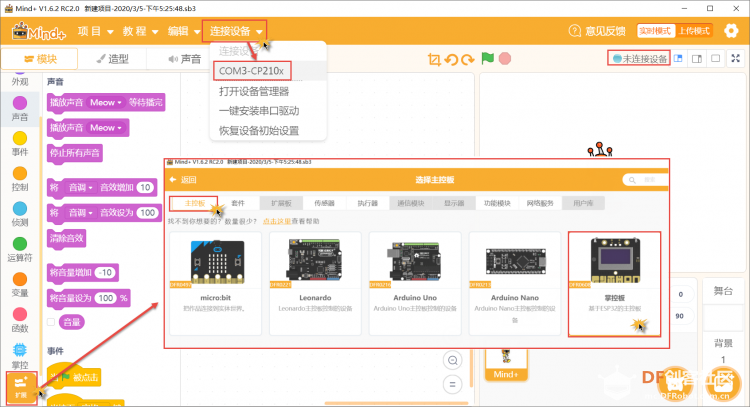Click the 当旗帜被点击 event block

click(74, 376)
